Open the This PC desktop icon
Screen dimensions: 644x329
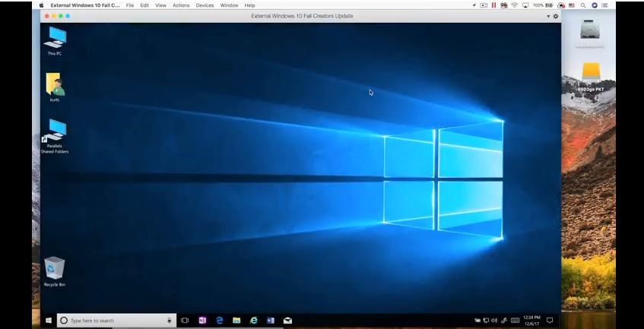pyautogui.click(x=55, y=40)
